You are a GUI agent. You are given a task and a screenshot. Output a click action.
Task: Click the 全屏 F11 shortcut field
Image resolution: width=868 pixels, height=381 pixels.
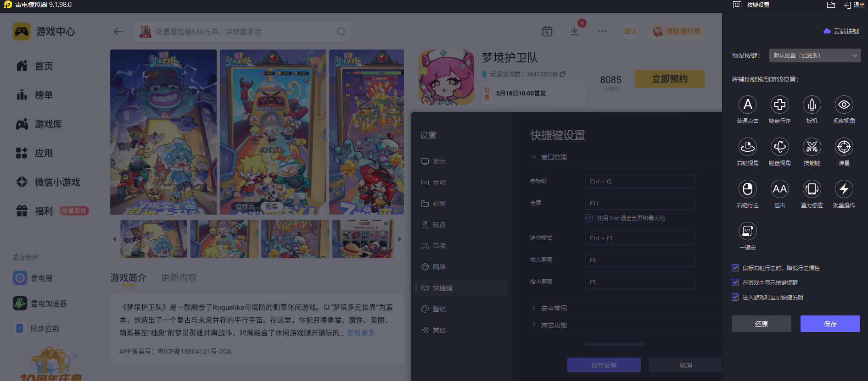pos(640,203)
